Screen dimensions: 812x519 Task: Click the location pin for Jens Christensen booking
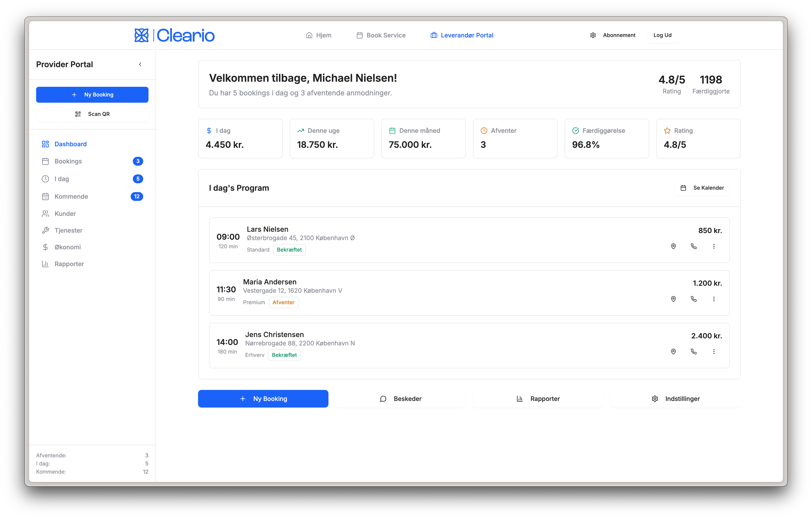point(673,351)
